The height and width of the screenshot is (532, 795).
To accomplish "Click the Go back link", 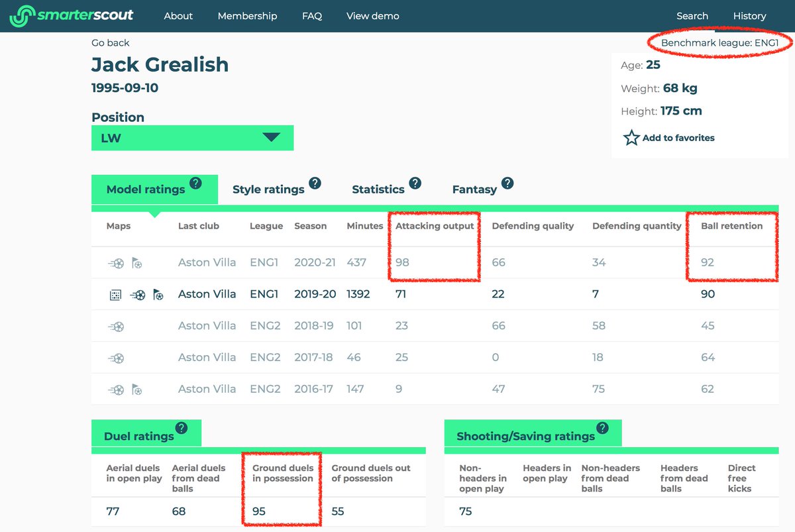I will click(111, 43).
